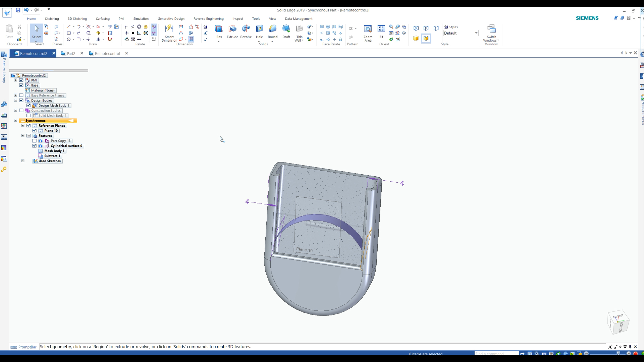The height and width of the screenshot is (362, 644).
Task: Open the Sketching ribbon tab
Action: pyautogui.click(x=52, y=18)
